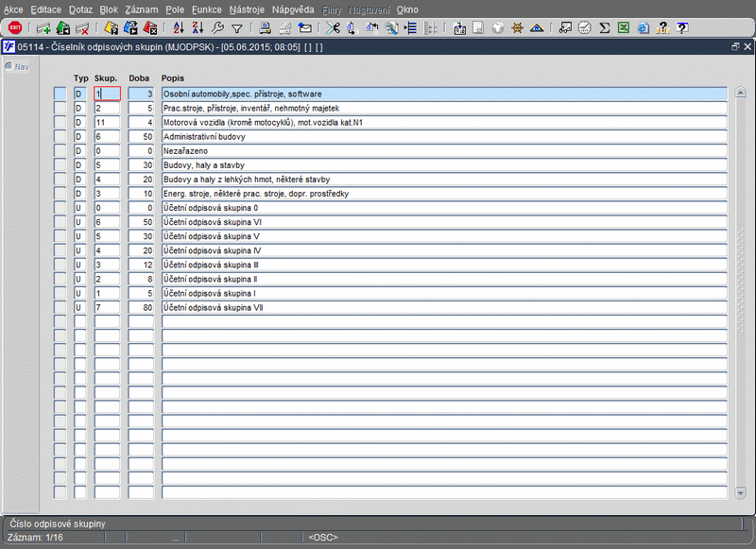756x549 pixels.
Task: Click 'Účetní odpisová skupina 0' cell
Action: [444, 207]
